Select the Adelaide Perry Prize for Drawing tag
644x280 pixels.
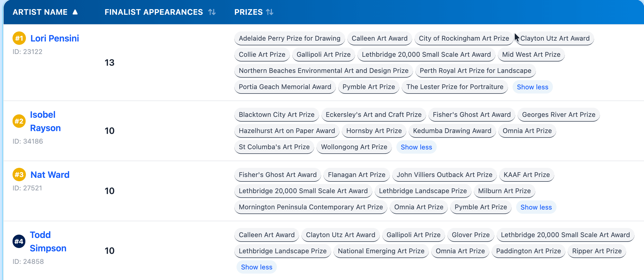289,38
